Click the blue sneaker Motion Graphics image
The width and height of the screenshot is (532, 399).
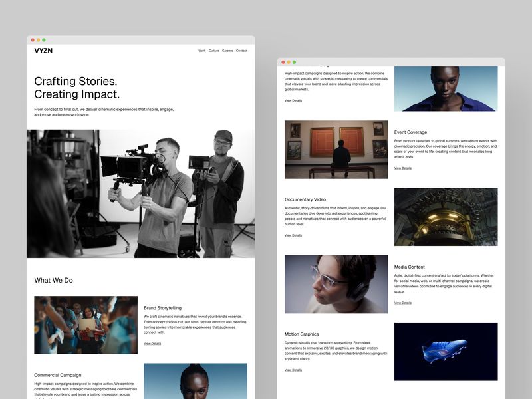point(447,350)
